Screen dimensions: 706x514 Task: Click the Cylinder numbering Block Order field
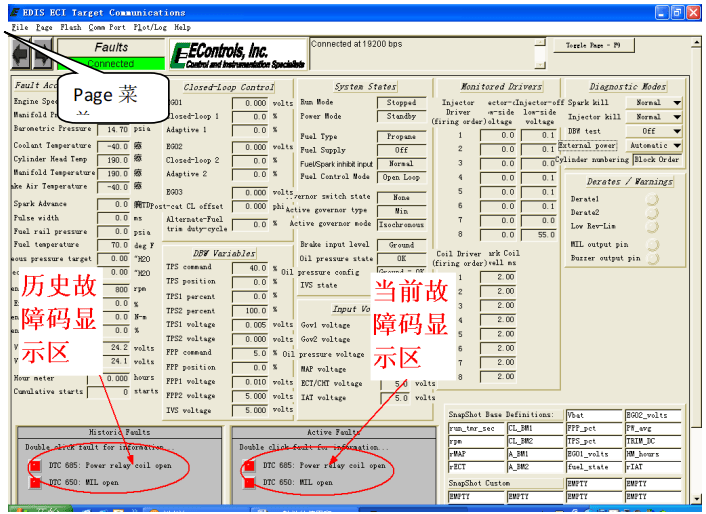(657, 160)
